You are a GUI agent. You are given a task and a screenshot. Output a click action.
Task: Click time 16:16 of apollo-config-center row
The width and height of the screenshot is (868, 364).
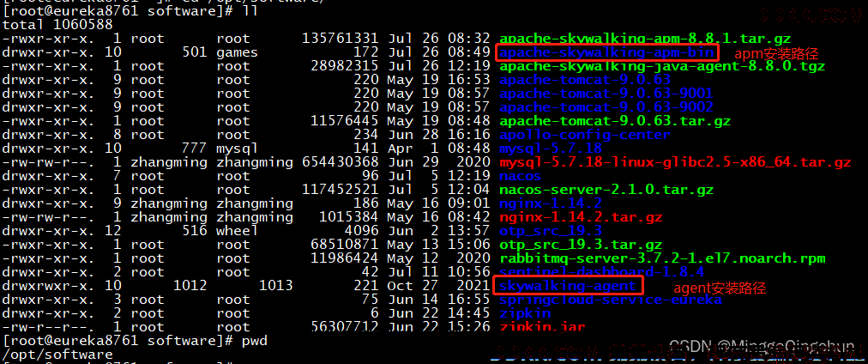tap(469, 135)
